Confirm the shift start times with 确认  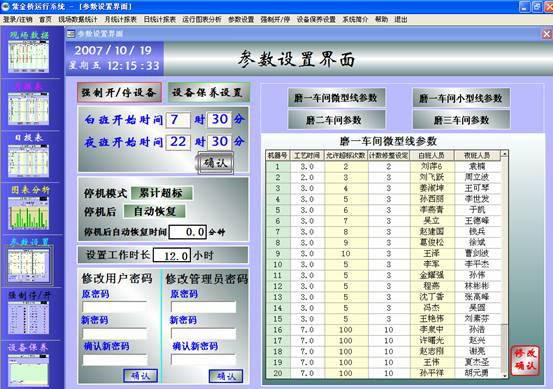tap(215, 163)
